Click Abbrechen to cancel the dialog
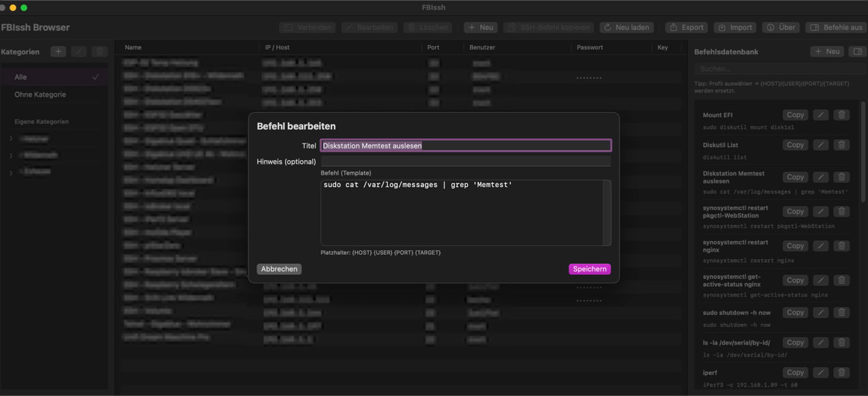Screen dimensions: 868x396 (279, 269)
